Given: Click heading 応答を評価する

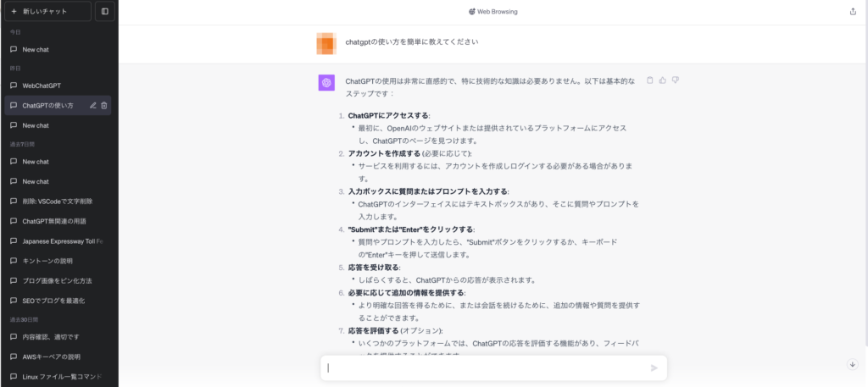Looking at the screenshot, I should [373, 330].
